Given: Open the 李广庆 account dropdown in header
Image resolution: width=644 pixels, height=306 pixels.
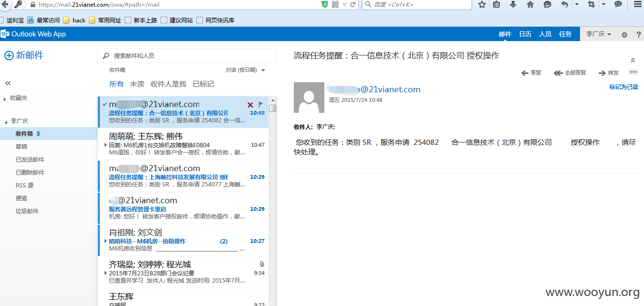Looking at the screenshot, I should (x=599, y=34).
